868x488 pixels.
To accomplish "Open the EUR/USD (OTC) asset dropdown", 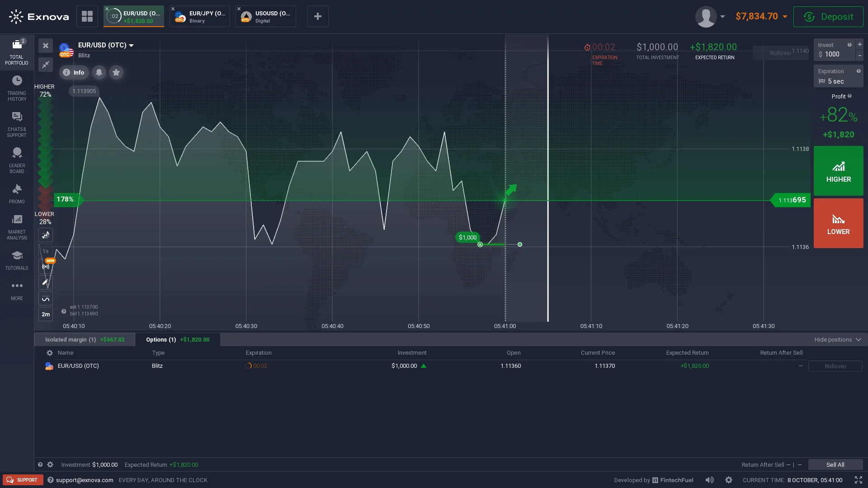I will (x=106, y=45).
